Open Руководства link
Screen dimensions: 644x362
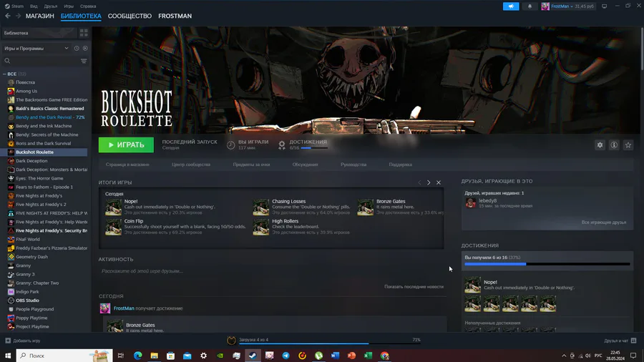353,164
